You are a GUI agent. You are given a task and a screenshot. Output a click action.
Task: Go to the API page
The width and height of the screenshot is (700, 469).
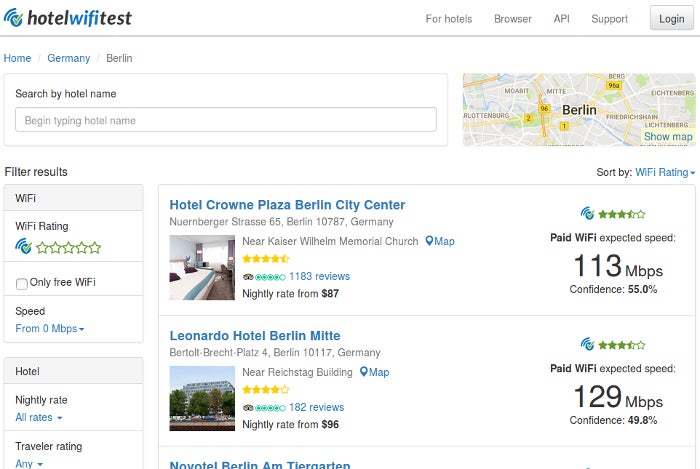click(x=562, y=19)
